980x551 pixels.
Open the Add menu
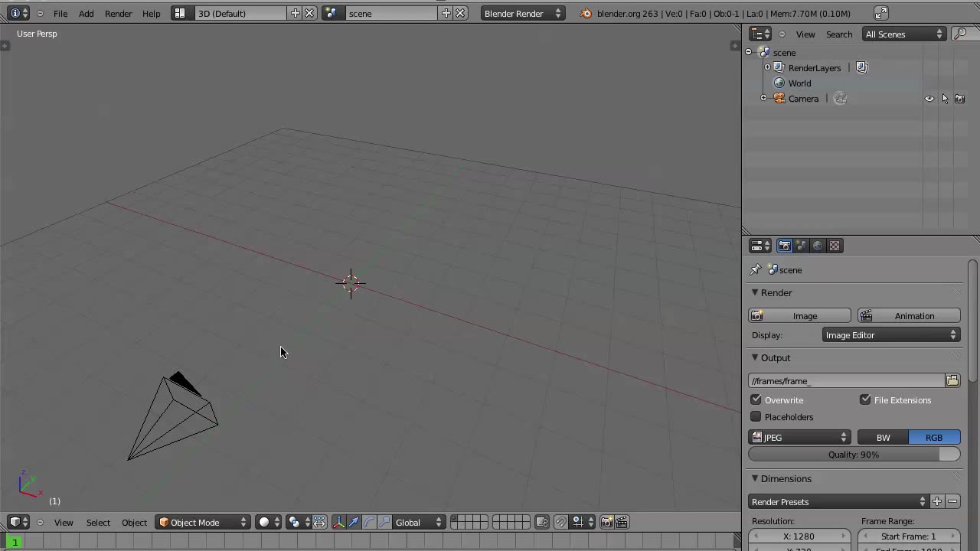87,13
